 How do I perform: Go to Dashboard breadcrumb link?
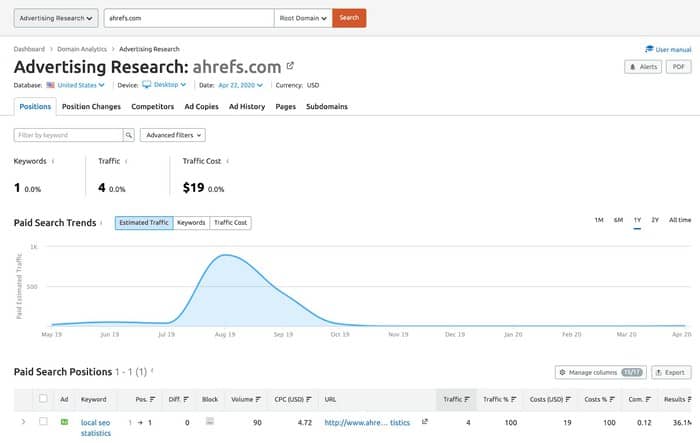[29, 49]
